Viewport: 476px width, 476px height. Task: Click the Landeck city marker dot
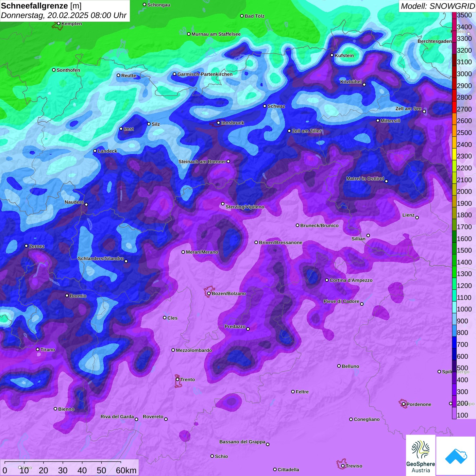pos(95,151)
